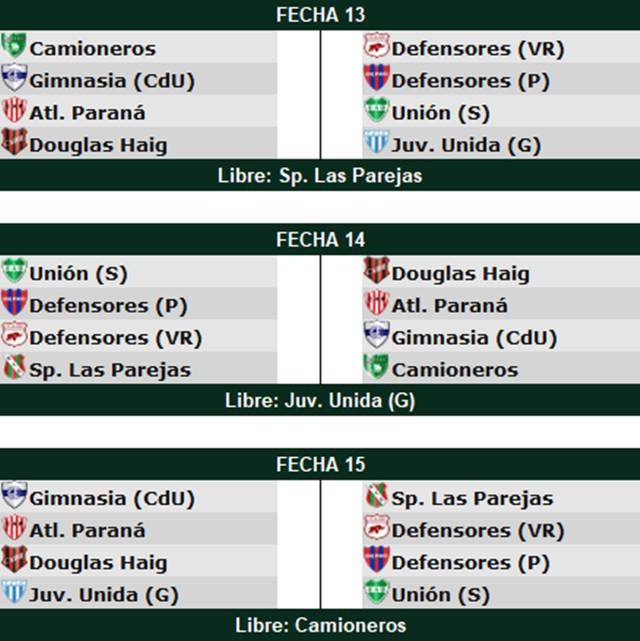Screen dimensions: 640x641
Task: Click Defensores (P) team name in Fecha 14
Action: tap(108, 305)
